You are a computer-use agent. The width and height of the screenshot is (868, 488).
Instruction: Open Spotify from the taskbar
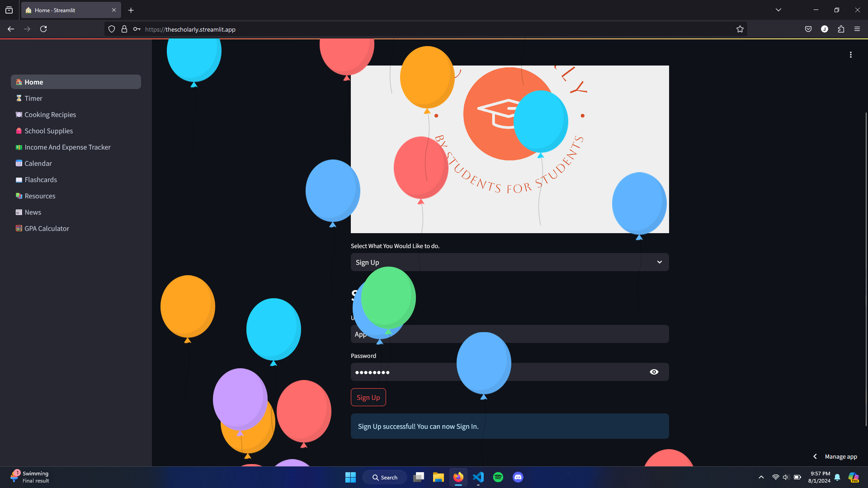pos(498,477)
